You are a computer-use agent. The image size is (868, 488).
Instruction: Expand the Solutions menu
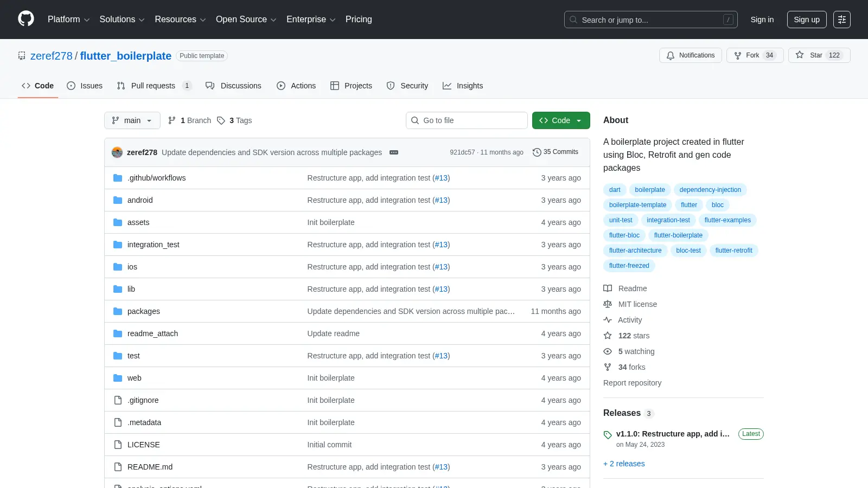click(122, 20)
